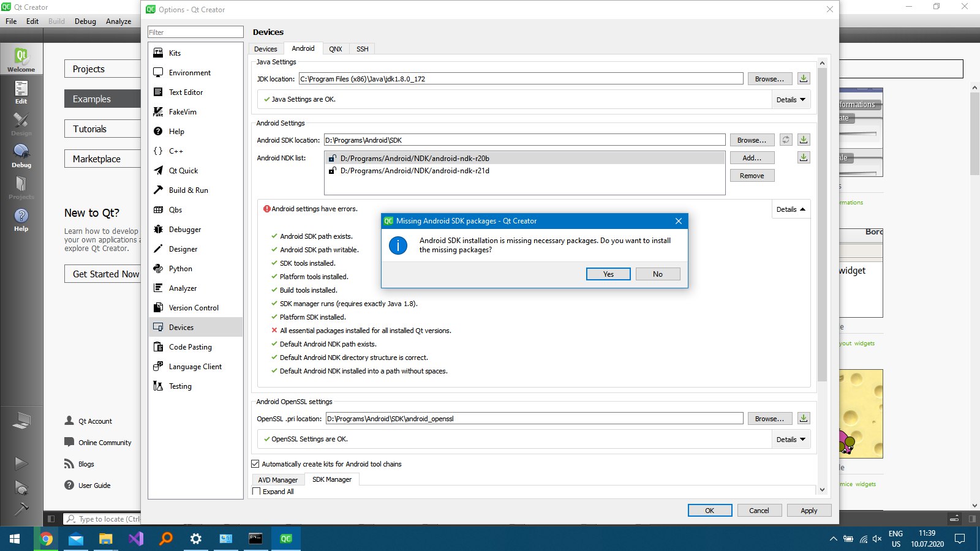Image resolution: width=980 pixels, height=551 pixels.
Task: Open Analyzer options category
Action: [x=195, y=288]
